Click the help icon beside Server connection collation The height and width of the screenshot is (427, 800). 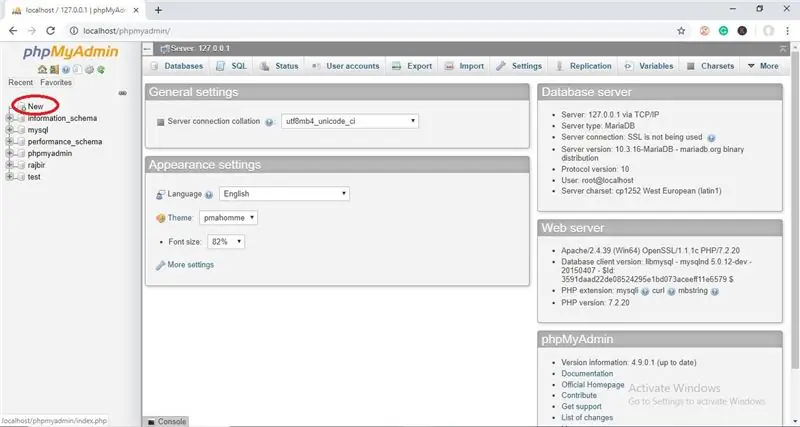pos(269,122)
